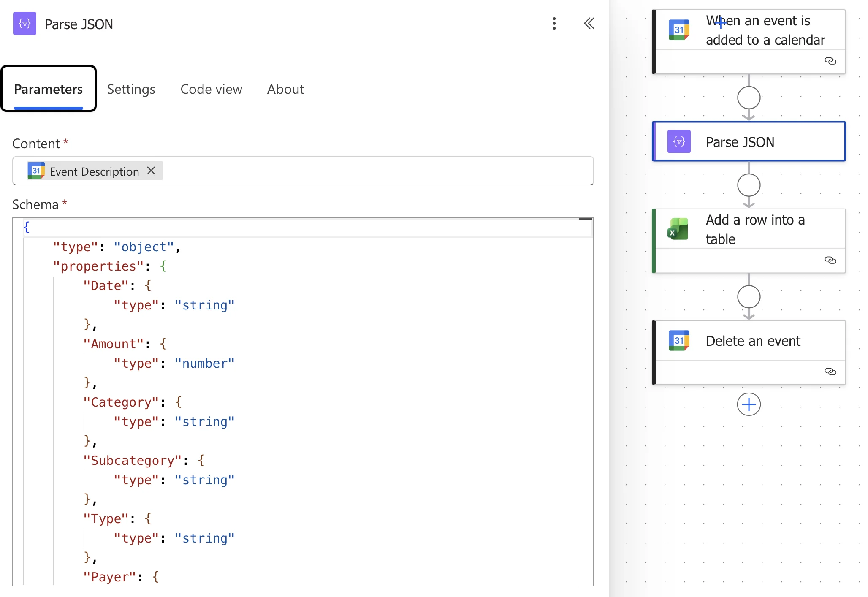The height and width of the screenshot is (597, 868).
Task: Click the Event Description calendar token
Action: click(95, 171)
